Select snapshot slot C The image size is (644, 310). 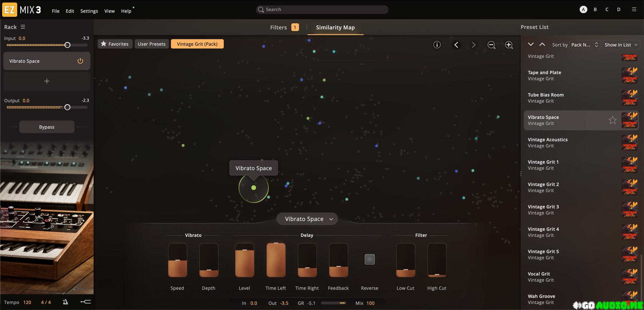pyautogui.click(x=607, y=10)
